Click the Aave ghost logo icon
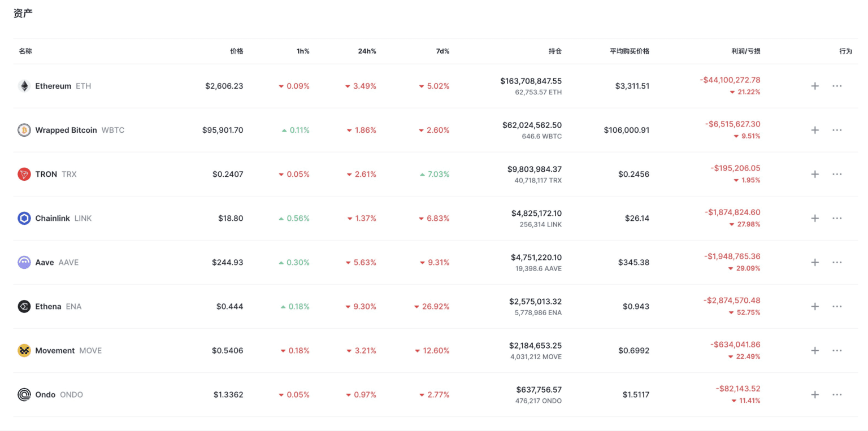 point(24,262)
